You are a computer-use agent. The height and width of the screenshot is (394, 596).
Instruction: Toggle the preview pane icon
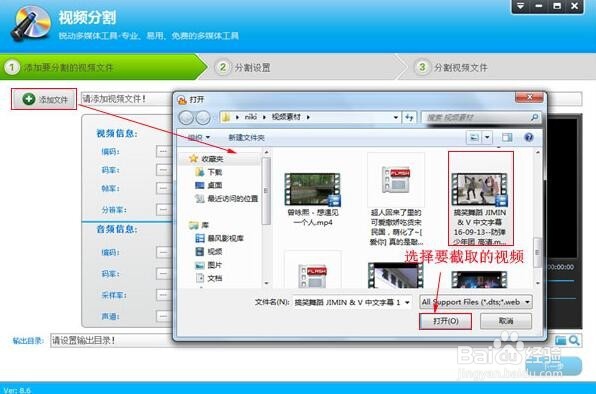coord(507,137)
